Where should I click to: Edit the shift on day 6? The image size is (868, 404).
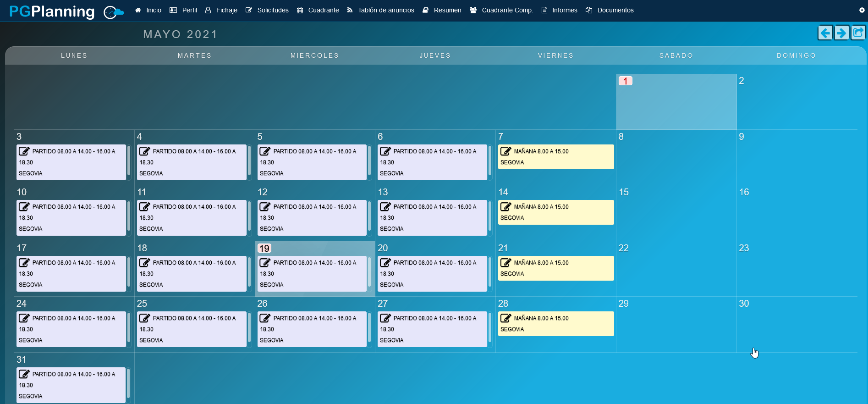coord(385,151)
